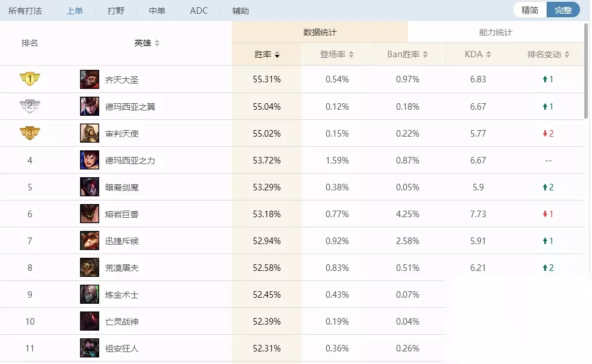The image size is (592, 364).
Task: Sort table by 胜率 column
Action: point(267,54)
